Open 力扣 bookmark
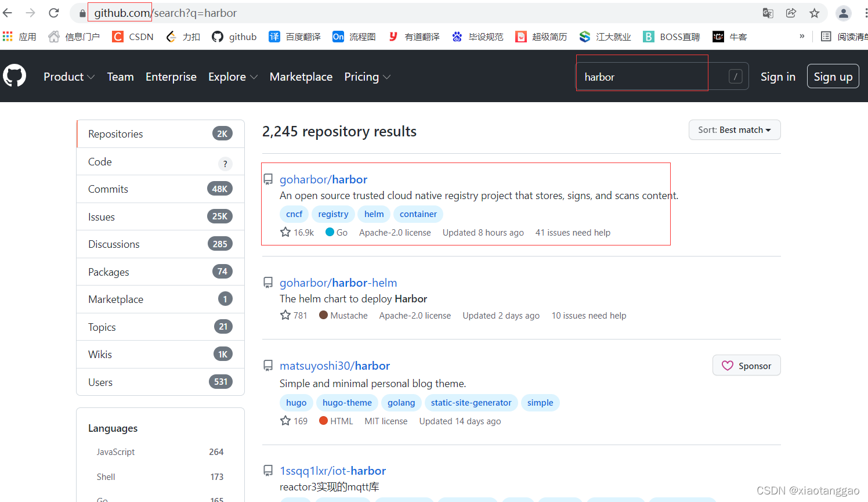Viewport: 868px width, 502px height. (183, 37)
